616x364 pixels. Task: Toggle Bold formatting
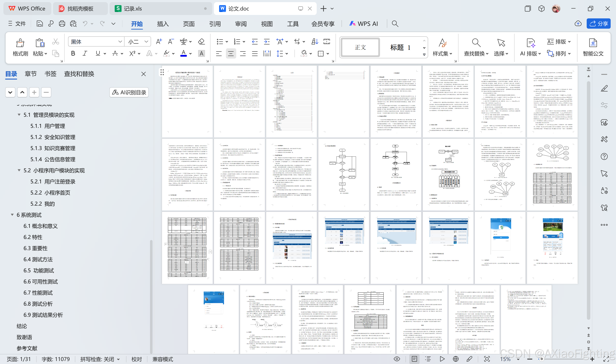click(x=73, y=53)
